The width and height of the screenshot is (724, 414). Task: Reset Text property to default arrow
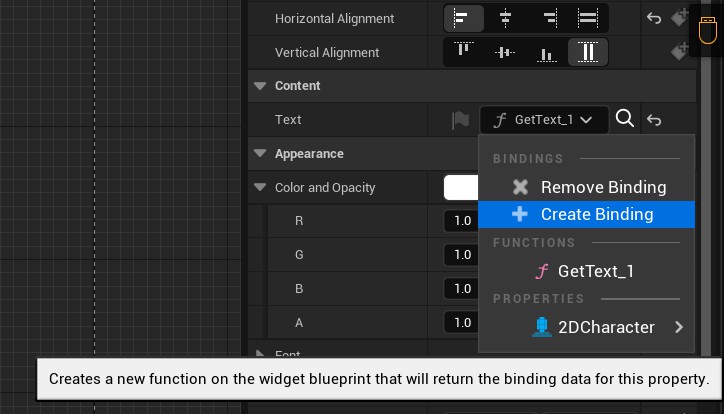[x=654, y=120]
